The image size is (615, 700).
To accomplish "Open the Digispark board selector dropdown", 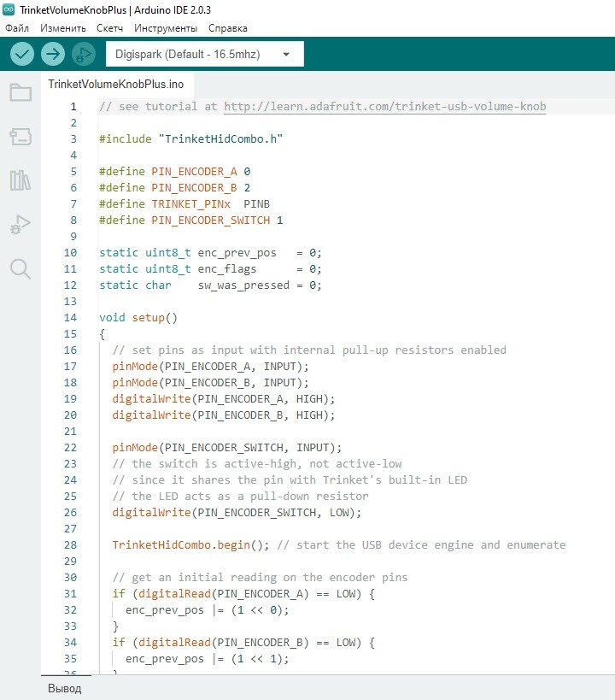I will 205,54.
